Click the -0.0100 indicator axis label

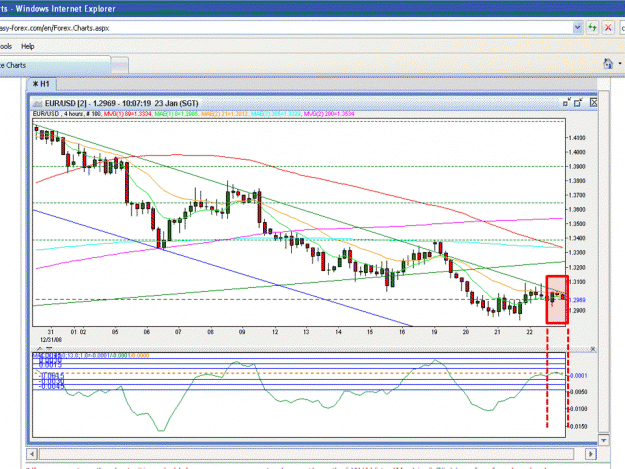pos(577,409)
